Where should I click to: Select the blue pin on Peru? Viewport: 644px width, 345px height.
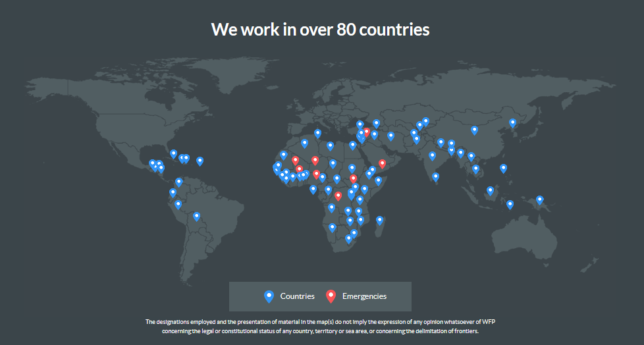pos(178,205)
